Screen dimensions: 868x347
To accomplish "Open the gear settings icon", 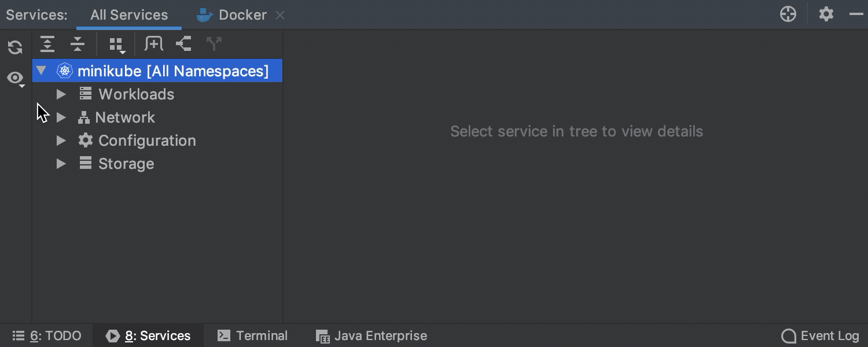I will coord(826,14).
